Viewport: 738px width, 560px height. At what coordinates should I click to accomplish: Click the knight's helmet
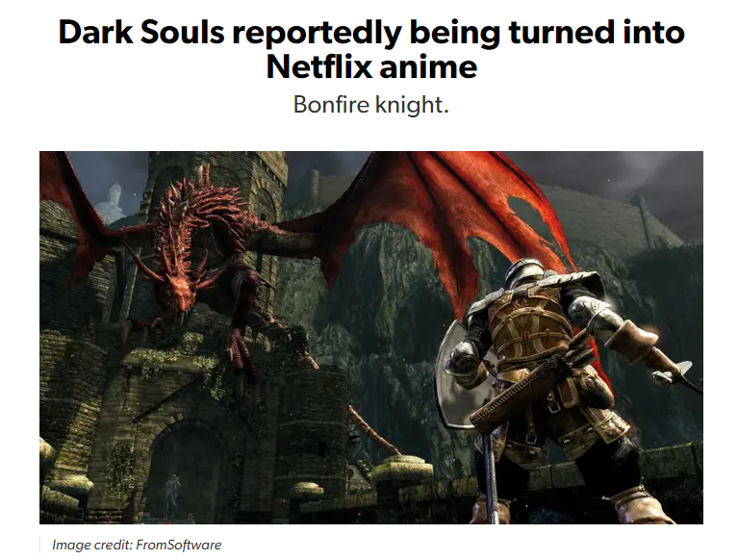(x=526, y=274)
